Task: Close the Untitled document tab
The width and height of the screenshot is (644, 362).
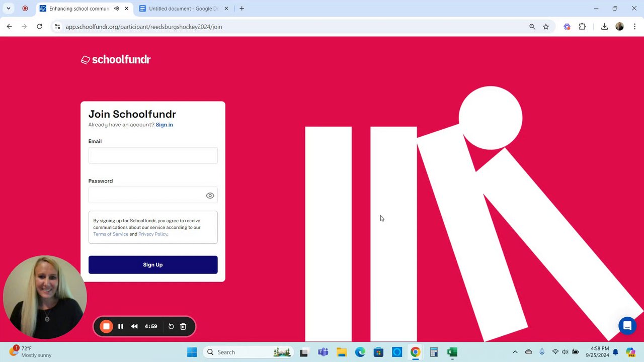Action: [x=226, y=9]
